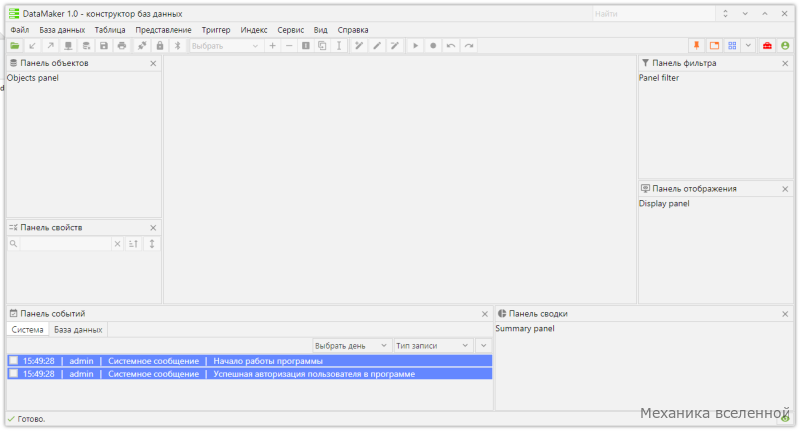
Task: Click the green user account icon
Action: click(x=785, y=46)
